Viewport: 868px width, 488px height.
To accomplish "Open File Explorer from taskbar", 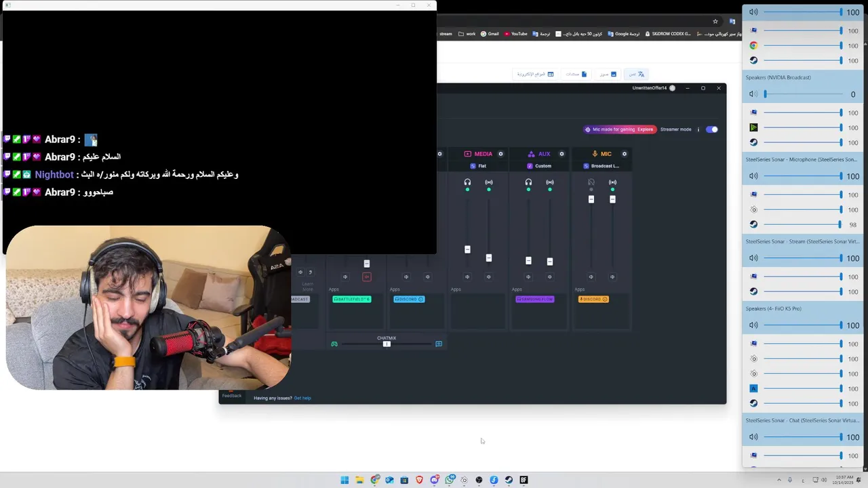I will coord(359,480).
